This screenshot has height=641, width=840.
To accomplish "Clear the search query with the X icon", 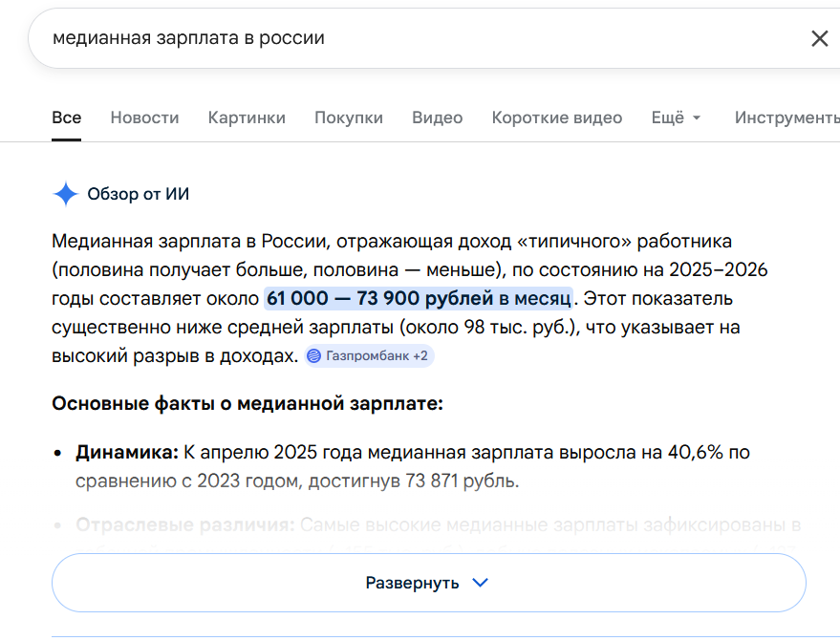I will [x=819, y=38].
